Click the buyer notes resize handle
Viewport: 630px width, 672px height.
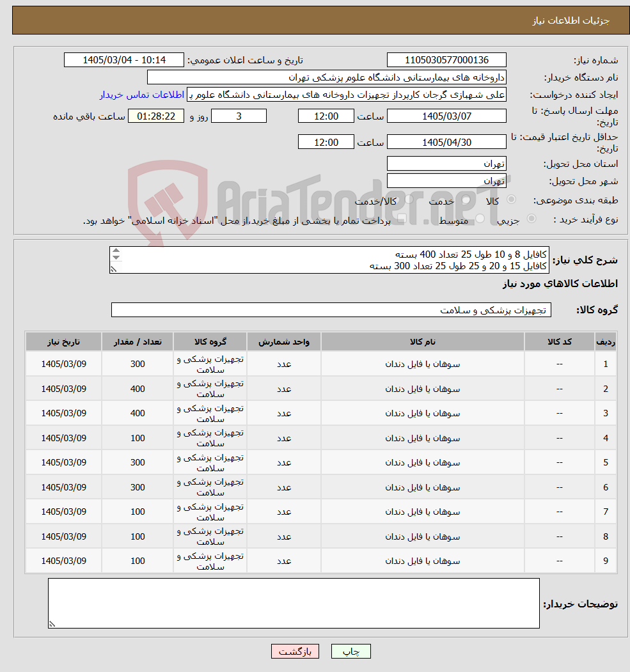(52, 624)
